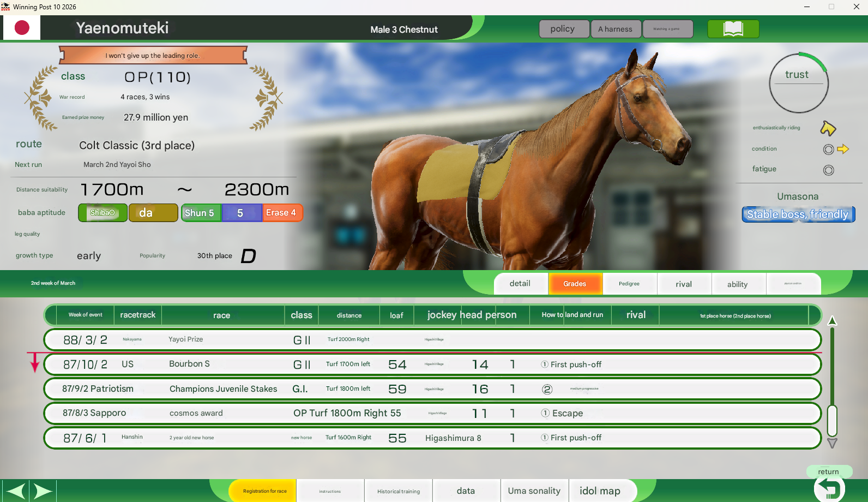Click the March 2nd Yayoi Sho next run
Image resolution: width=868 pixels, height=502 pixels.
pos(117,165)
